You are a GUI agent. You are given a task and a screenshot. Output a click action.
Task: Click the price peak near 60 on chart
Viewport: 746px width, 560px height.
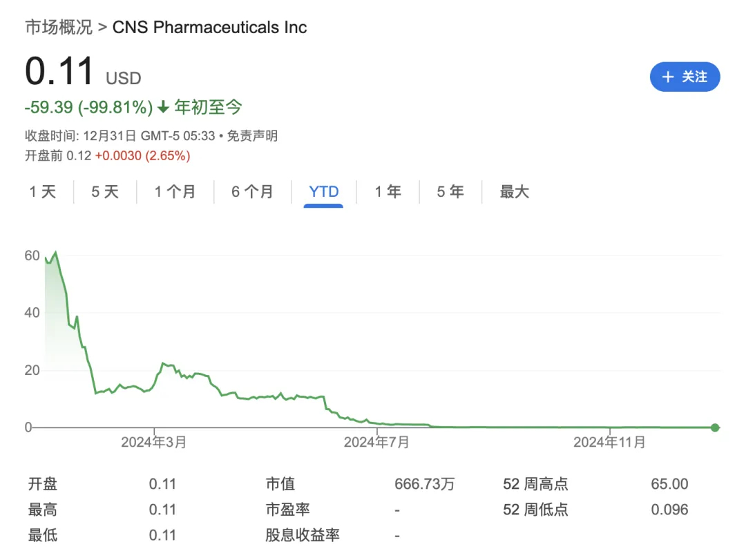tap(56, 253)
